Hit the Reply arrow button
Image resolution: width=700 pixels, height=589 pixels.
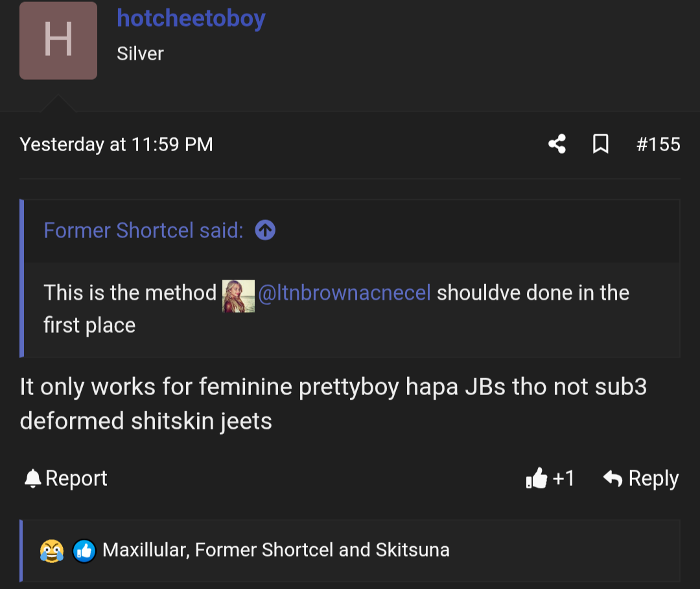[x=640, y=479]
